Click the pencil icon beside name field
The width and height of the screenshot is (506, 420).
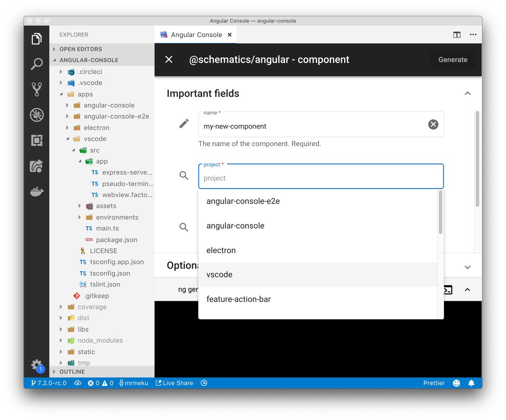pos(184,124)
